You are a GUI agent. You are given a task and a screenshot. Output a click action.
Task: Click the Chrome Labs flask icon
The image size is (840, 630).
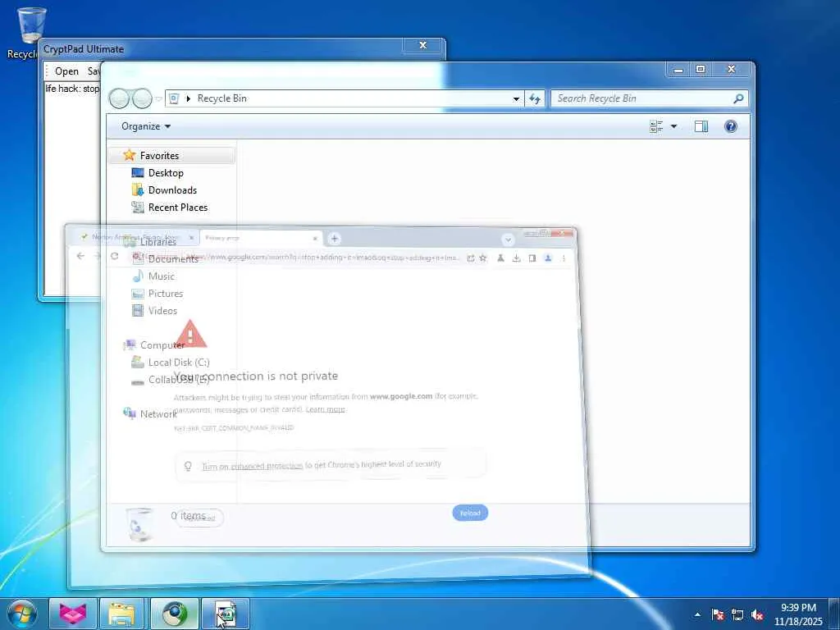(500, 258)
